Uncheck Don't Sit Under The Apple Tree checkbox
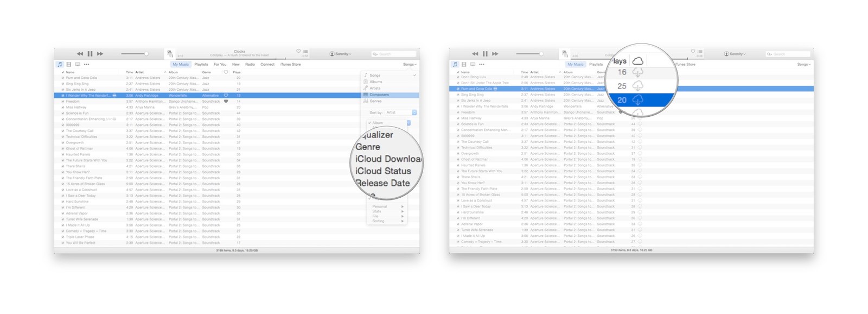Image resolution: width=868 pixels, height=314 pixels. coord(458,83)
